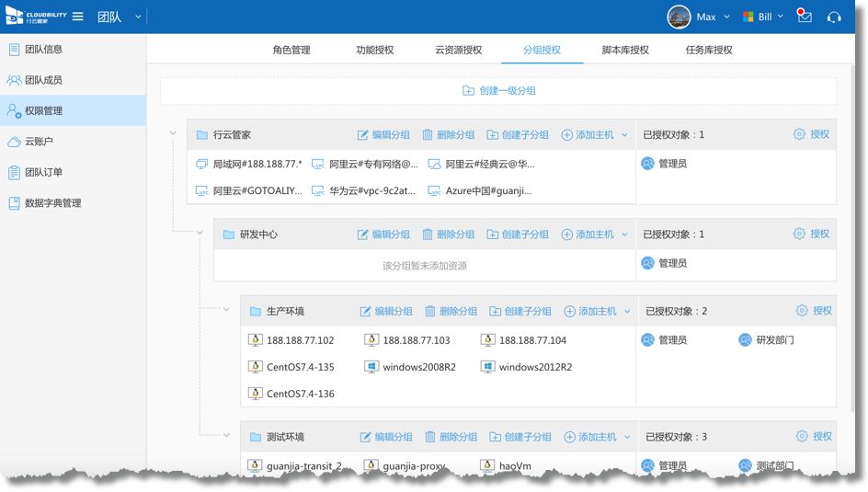Switch to the 角色管理 tab
The image size is (868, 492).
pyautogui.click(x=291, y=50)
